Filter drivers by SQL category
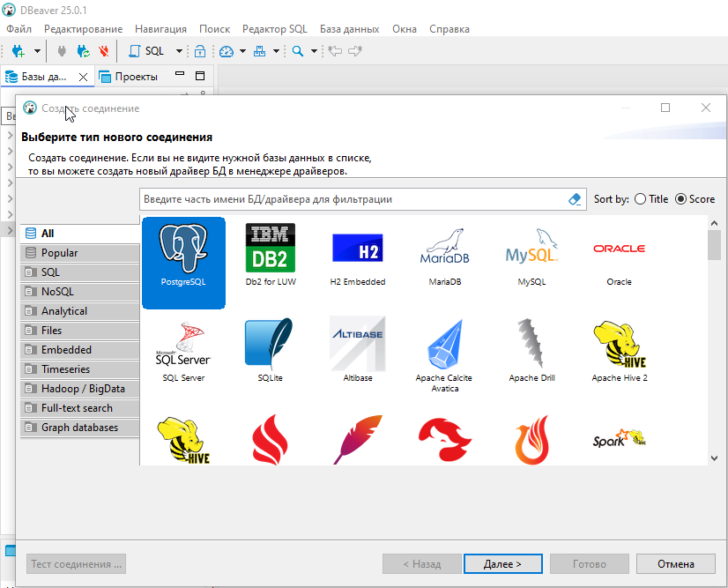Screen dimensions: 728x588 [80, 272]
